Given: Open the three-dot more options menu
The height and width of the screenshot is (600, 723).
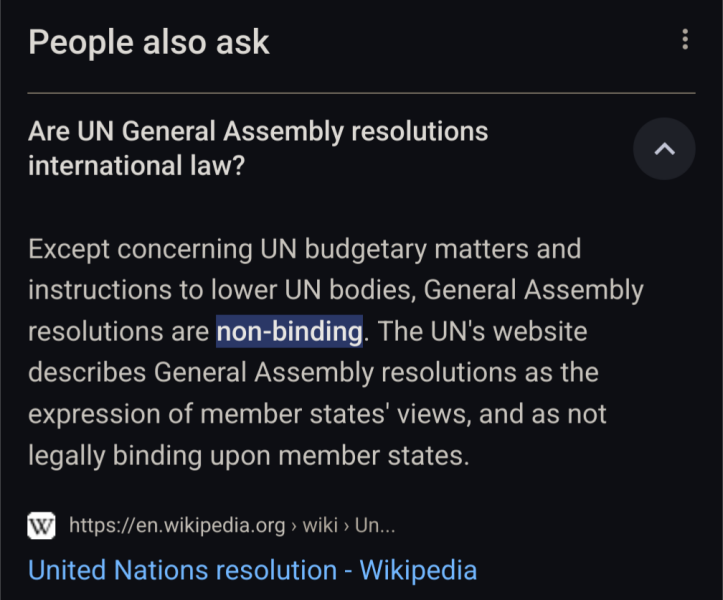Looking at the screenshot, I should tap(685, 40).
